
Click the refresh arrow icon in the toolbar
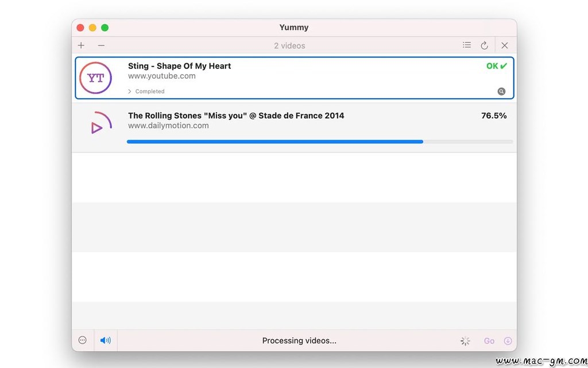[x=485, y=45]
